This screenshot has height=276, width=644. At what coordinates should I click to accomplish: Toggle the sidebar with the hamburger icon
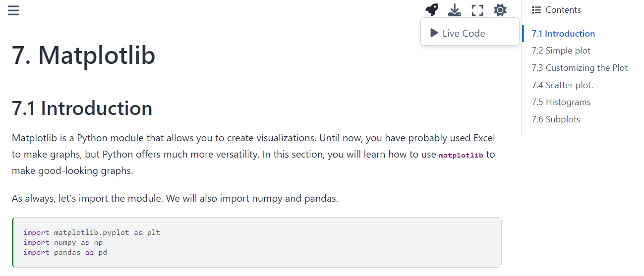pyautogui.click(x=13, y=10)
